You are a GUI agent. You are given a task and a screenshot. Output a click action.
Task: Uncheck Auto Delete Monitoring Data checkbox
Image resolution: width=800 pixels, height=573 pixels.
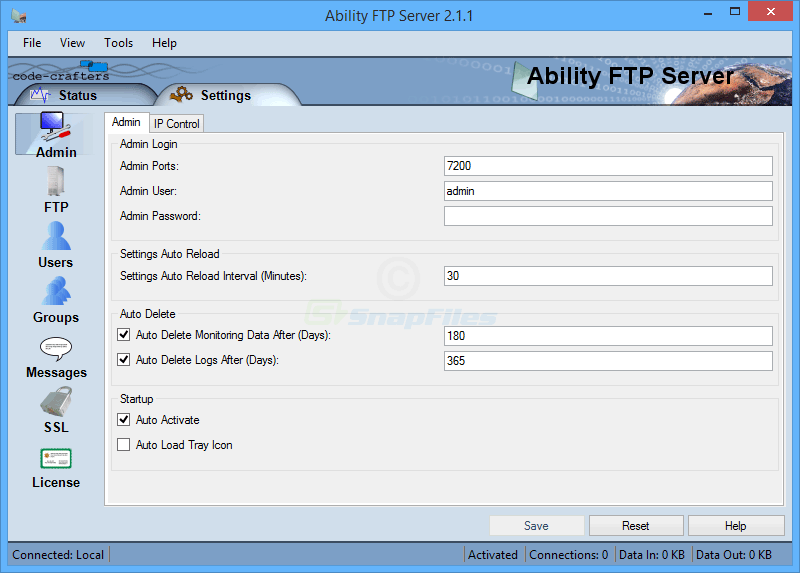[x=123, y=335]
